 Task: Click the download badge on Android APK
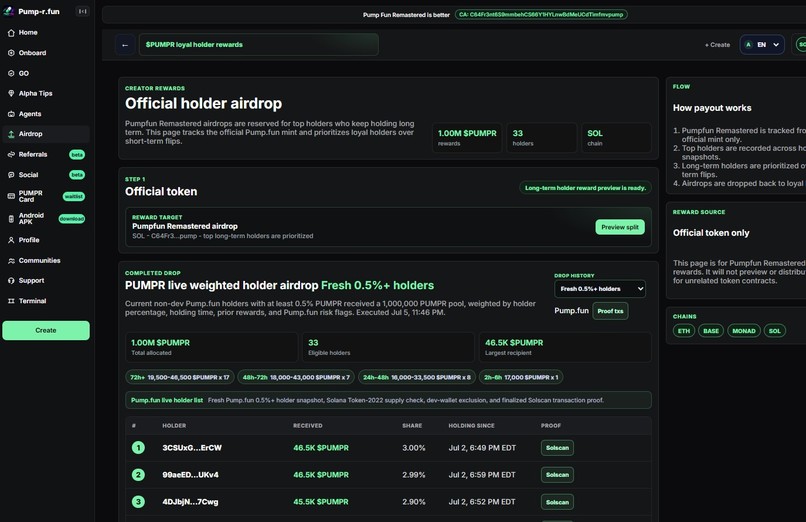pyautogui.click(x=71, y=219)
